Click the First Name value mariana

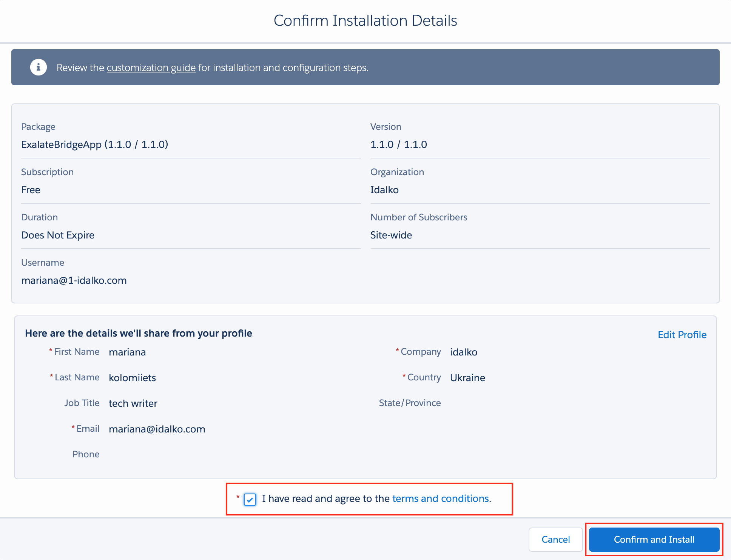pos(127,352)
